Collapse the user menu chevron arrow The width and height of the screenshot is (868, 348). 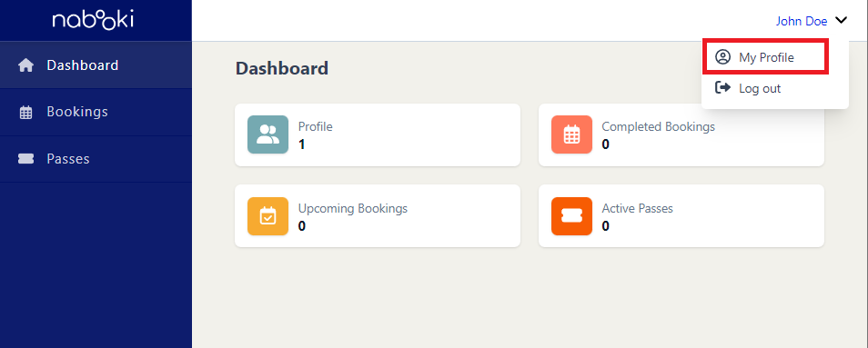click(841, 20)
